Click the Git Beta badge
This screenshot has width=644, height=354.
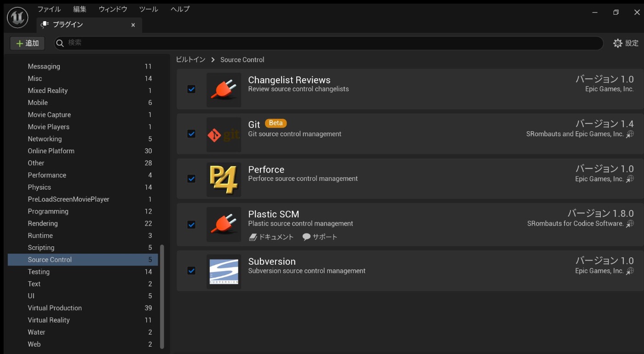tap(276, 123)
